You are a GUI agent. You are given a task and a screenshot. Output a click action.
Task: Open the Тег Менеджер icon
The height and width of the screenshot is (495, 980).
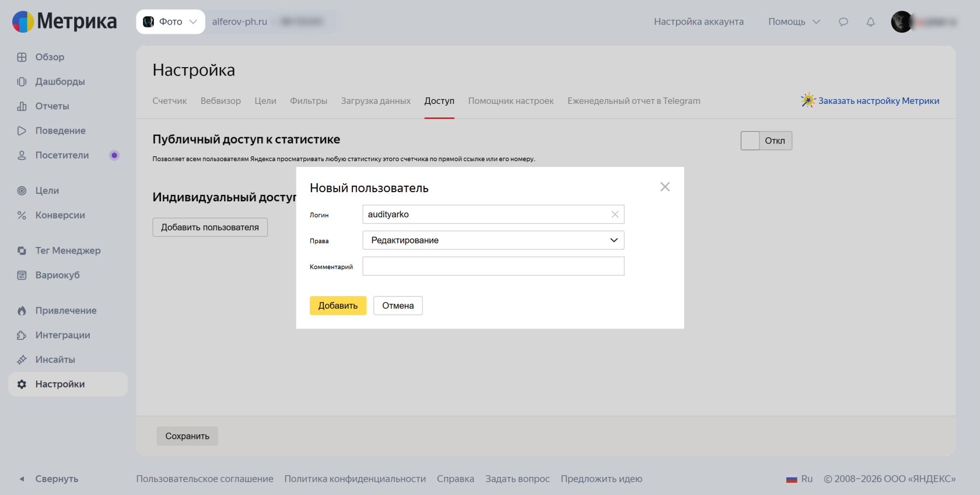(22, 250)
